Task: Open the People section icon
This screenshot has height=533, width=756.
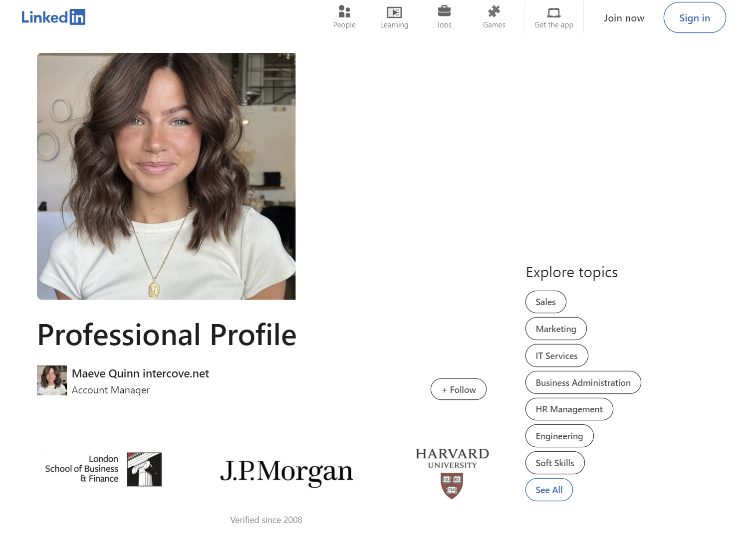Action: pyautogui.click(x=344, y=11)
